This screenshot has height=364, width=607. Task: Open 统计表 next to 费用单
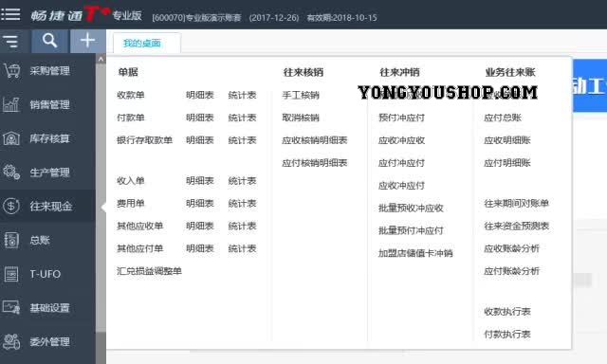pyautogui.click(x=243, y=203)
